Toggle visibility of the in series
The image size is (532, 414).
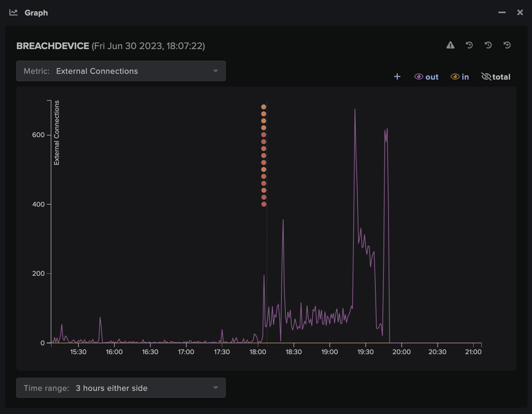pos(460,77)
